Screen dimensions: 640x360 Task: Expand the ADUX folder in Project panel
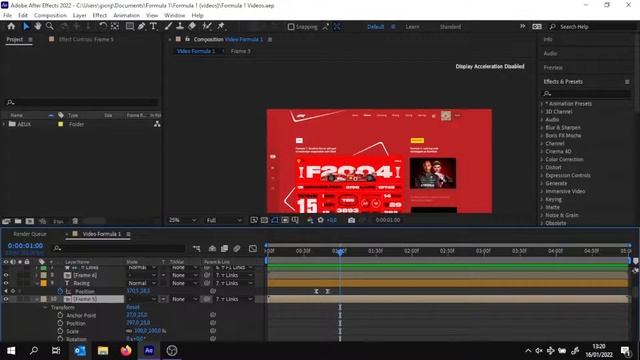coord(4,124)
